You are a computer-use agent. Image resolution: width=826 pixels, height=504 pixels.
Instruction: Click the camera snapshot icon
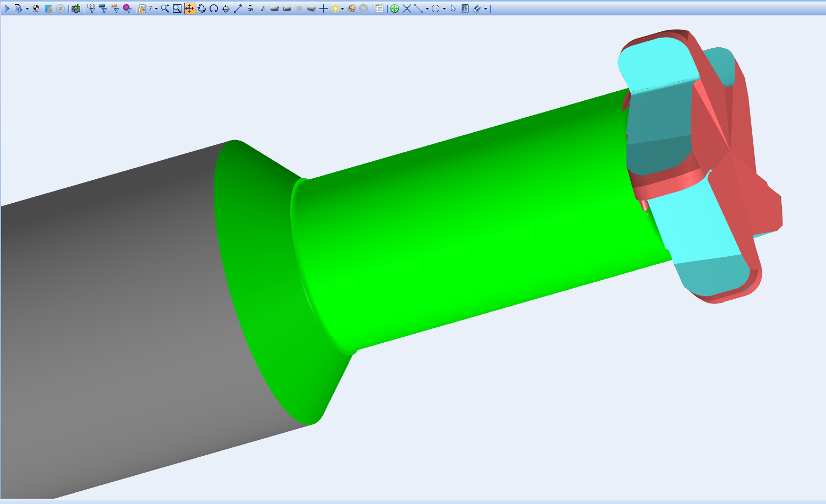coord(76,8)
